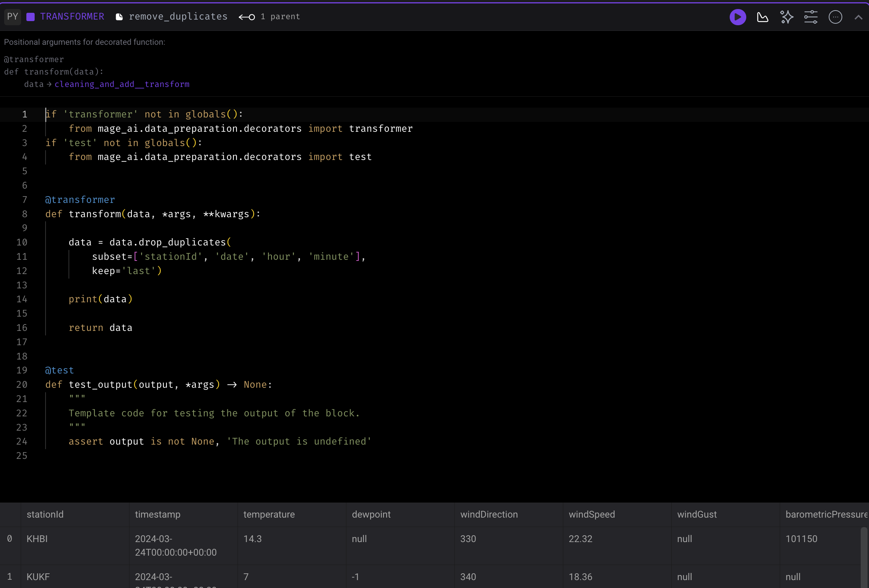Open the more options ellipsis menu
Viewport: 869px width, 588px height.
pos(835,17)
